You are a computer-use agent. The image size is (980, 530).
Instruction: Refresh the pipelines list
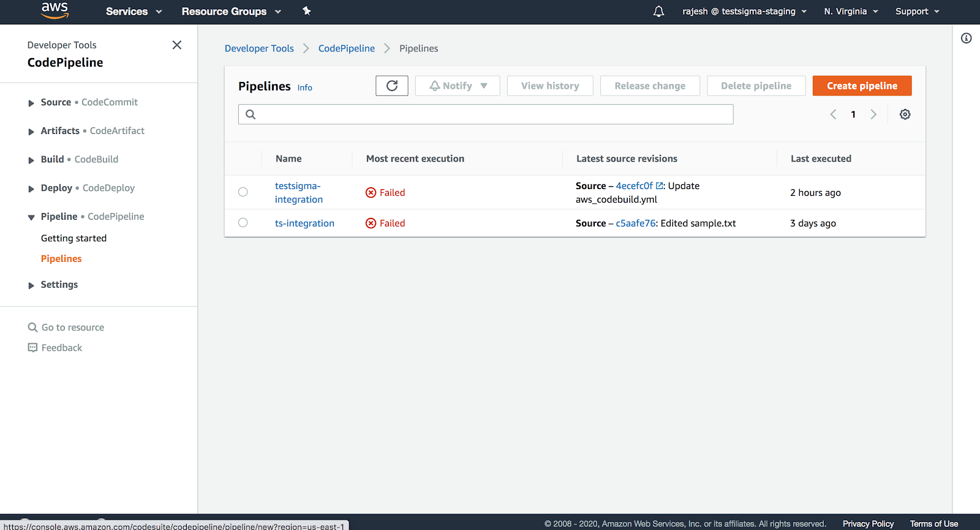392,86
